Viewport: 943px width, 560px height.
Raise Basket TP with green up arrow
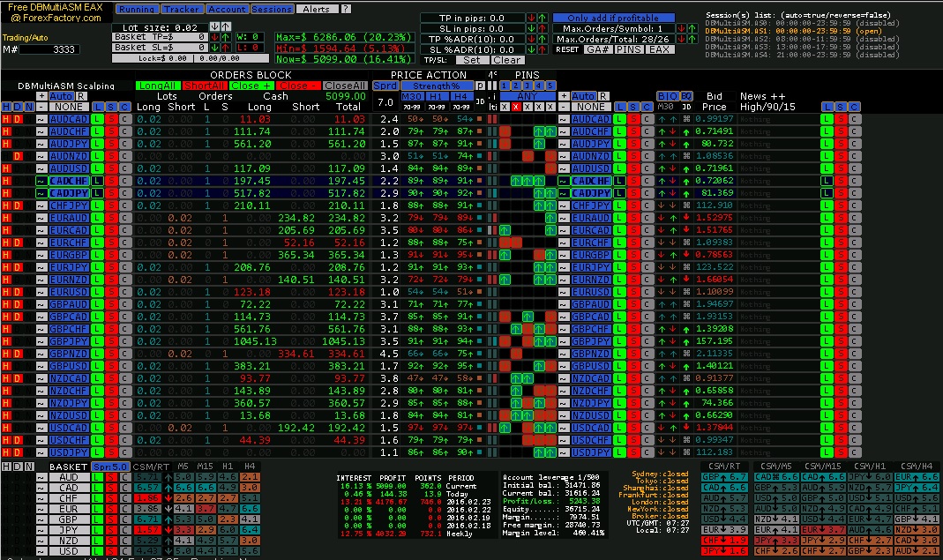point(226,37)
